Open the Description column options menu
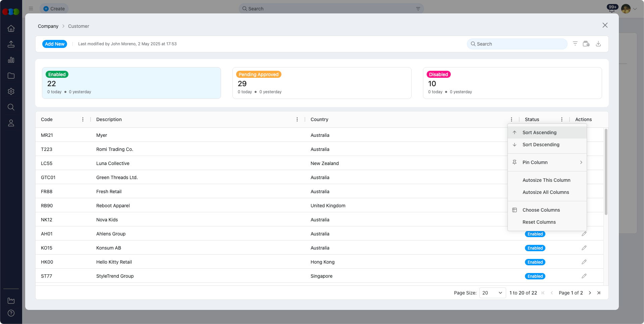 (297, 119)
